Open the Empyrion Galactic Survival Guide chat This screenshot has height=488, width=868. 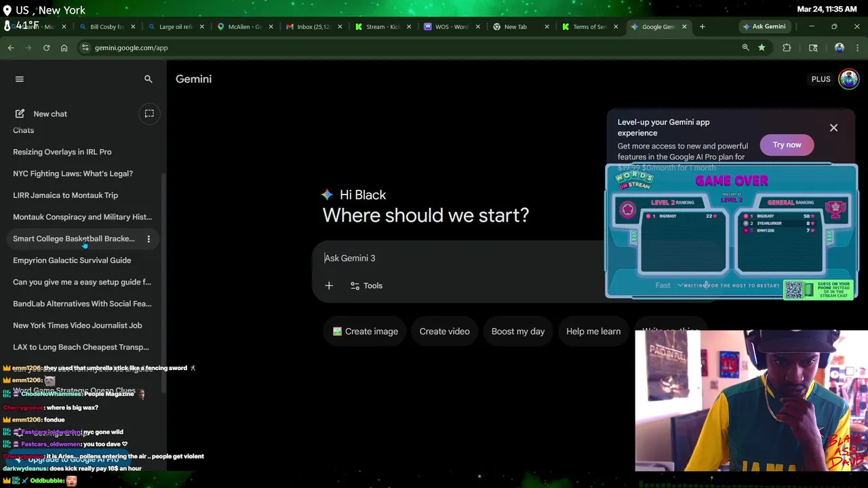click(x=72, y=260)
